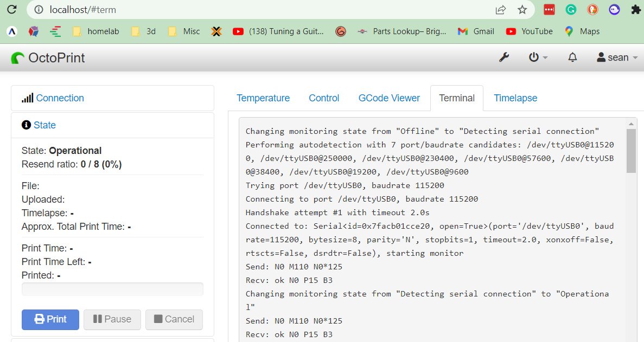
Task: Open the Grammarly extension icon
Action: tap(571, 9)
